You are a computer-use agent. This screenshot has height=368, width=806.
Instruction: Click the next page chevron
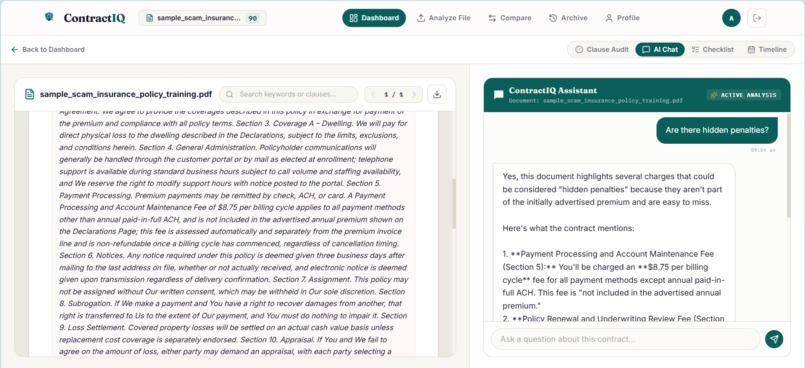pos(414,94)
